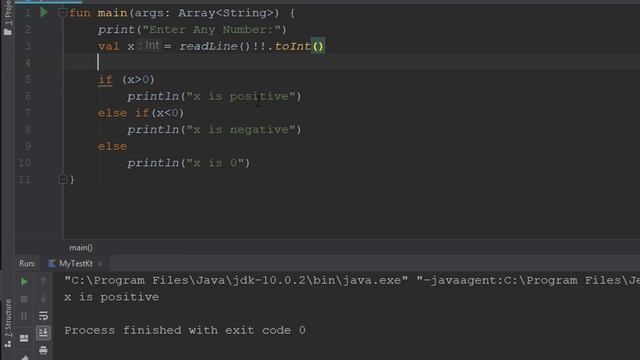Image resolution: width=640 pixels, height=360 pixels.
Task: Click the 'Run:' panel label
Action: coord(27,264)
